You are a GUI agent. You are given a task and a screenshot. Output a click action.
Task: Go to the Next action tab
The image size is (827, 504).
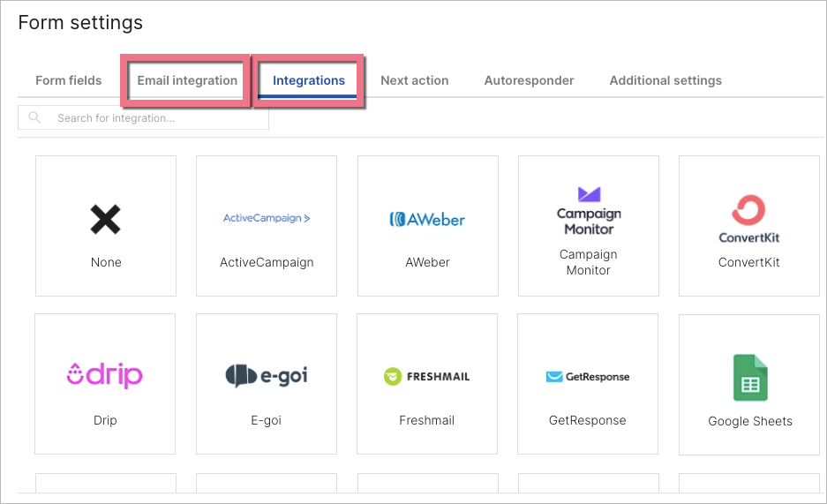tap(415, 80)
